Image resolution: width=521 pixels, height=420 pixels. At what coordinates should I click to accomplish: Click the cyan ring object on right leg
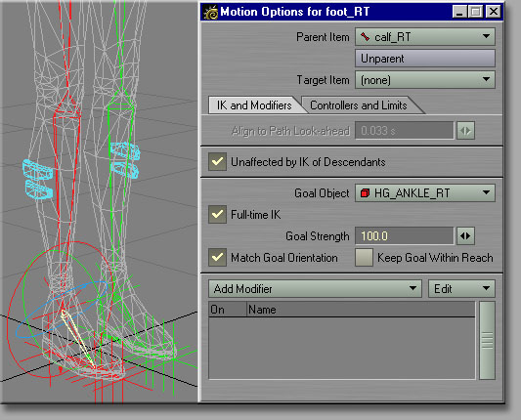click(125, 160)
